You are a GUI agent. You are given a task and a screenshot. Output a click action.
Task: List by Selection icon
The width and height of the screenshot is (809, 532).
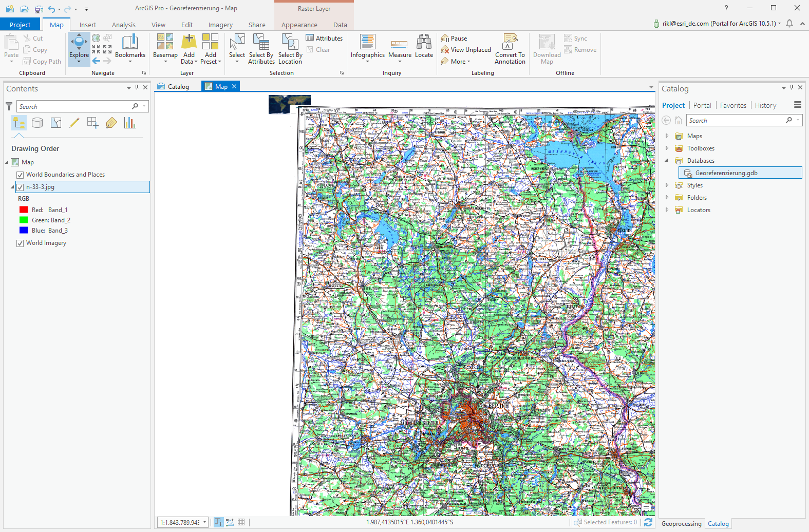tap(56, 123)
